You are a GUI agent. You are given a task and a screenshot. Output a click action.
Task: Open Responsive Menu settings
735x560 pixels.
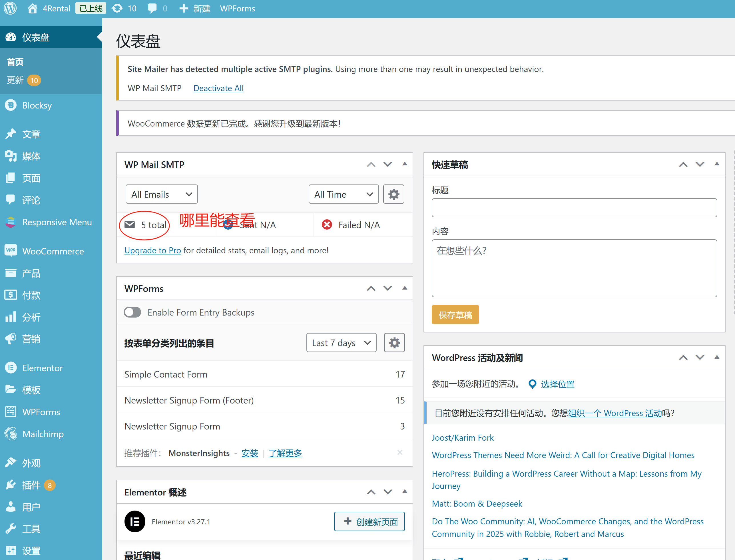coord(51,222)
